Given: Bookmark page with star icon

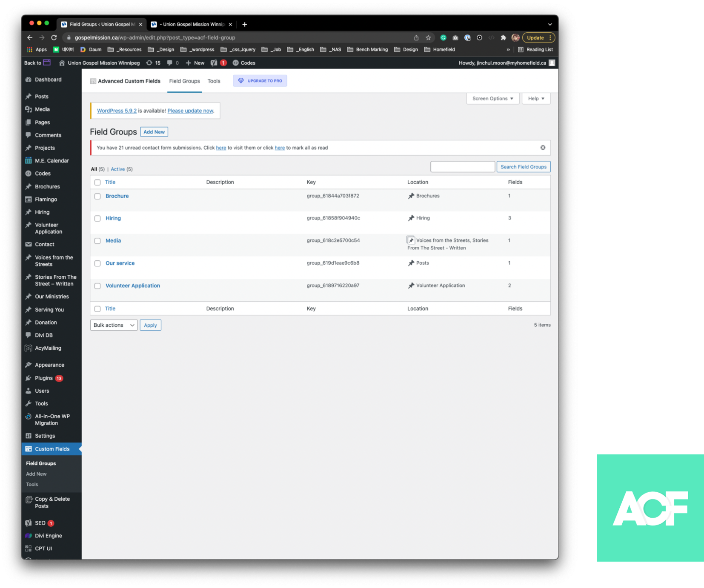Looking at the screenshot, I should pyautogui.click(x=428, y=37).
